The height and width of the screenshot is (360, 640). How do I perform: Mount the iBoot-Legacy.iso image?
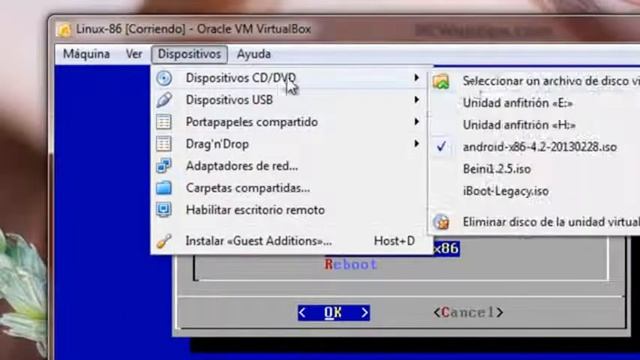[x=535, y=191]
